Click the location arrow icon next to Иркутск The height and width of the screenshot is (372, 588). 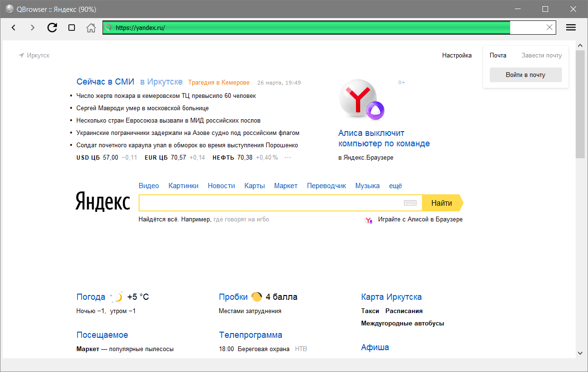[21, 56]
